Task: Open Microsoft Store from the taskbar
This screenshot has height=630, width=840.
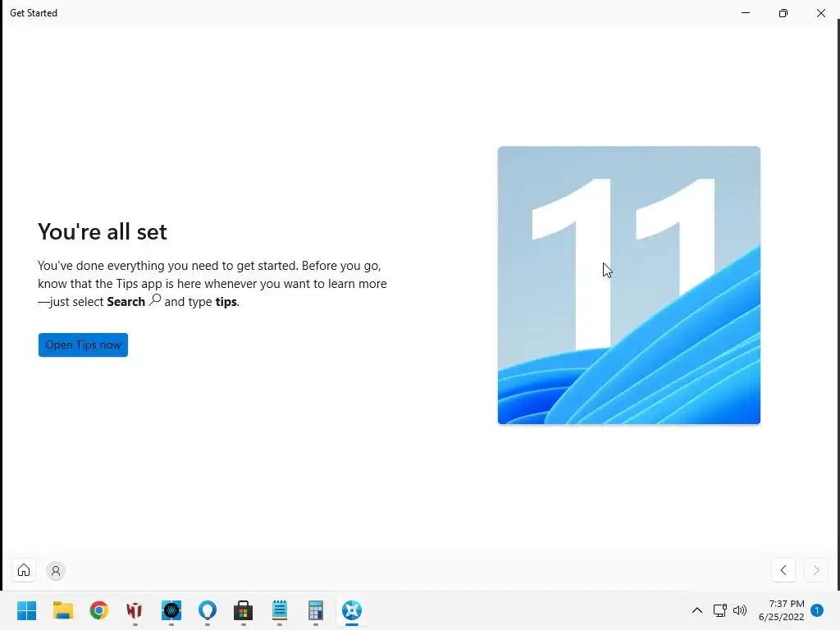Action: pyautogui.click(x=243, y=610)
